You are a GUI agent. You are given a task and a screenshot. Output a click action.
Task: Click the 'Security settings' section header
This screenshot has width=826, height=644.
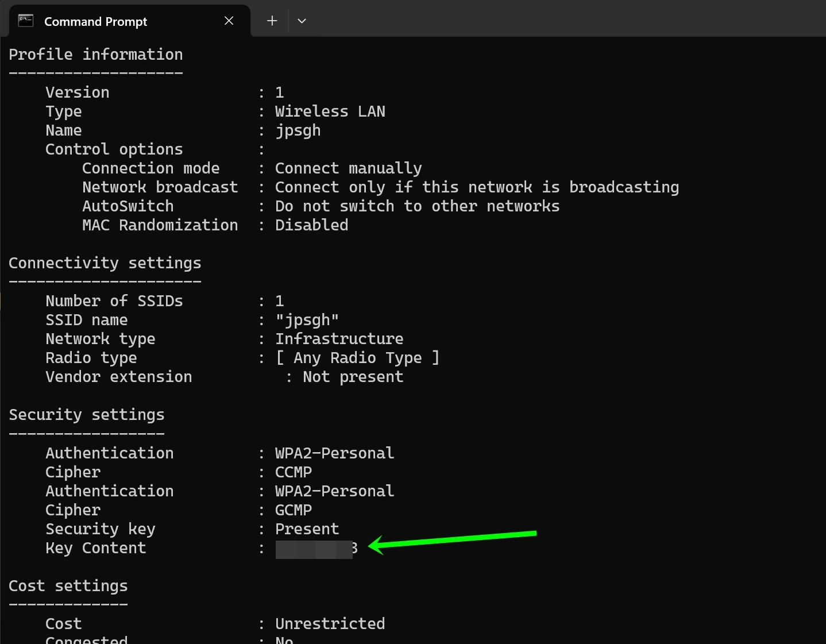pyautogui.click(x=86, y=414)
